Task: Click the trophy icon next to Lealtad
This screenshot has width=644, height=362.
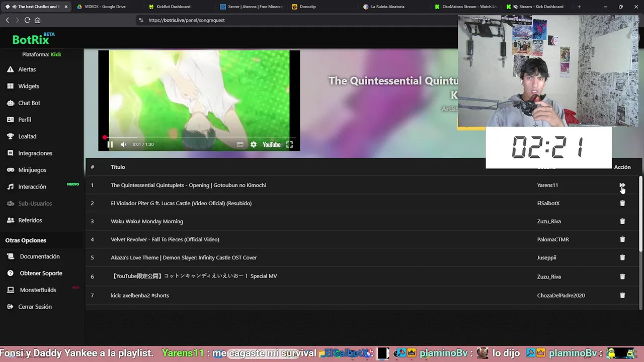Action: tap(10, 136)
